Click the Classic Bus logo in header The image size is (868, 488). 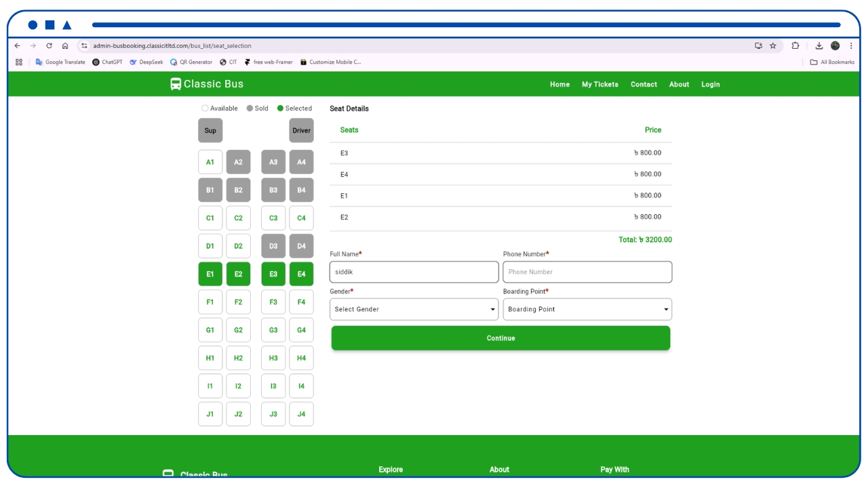(207, 84)
